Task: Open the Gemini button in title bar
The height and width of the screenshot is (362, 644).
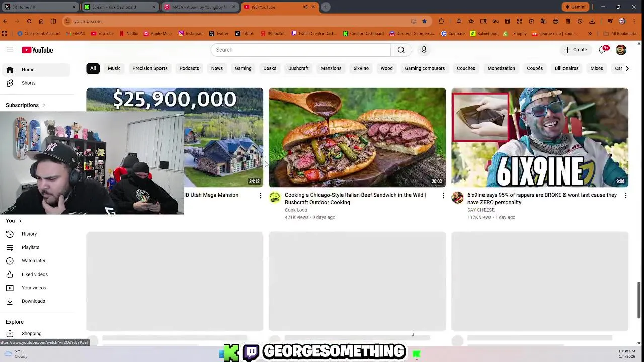Action: [575, 7]
